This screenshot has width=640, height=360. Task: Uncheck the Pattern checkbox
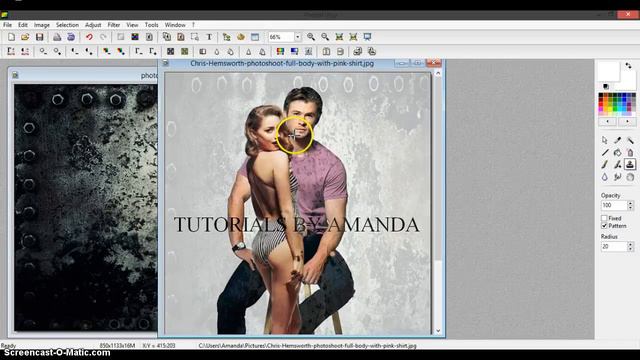[x=604, y=226]
